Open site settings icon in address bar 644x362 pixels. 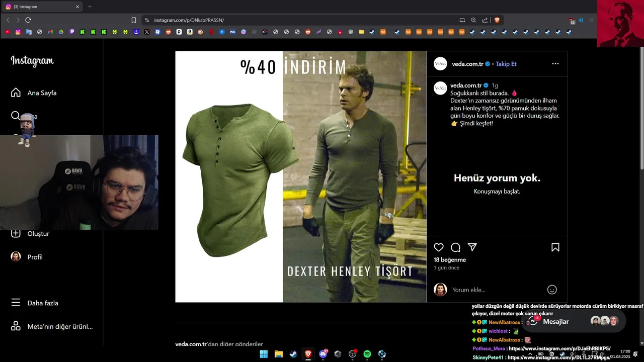coord(146,20)
